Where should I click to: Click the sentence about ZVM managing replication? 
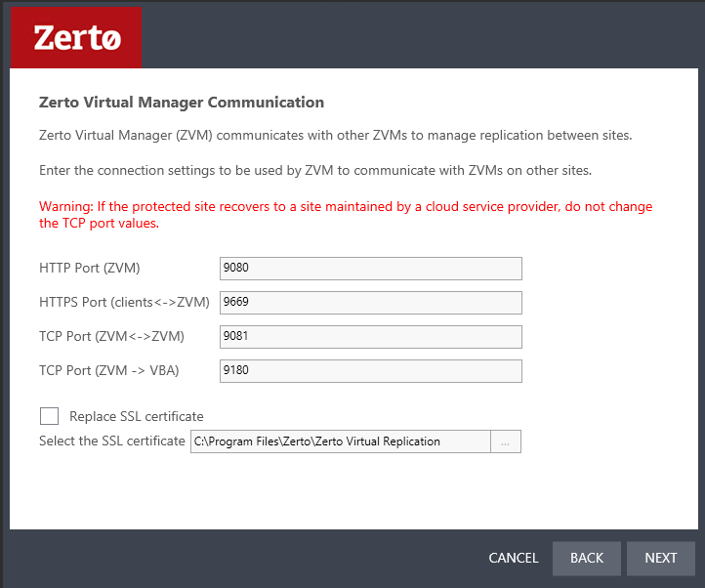pos(336,136)
